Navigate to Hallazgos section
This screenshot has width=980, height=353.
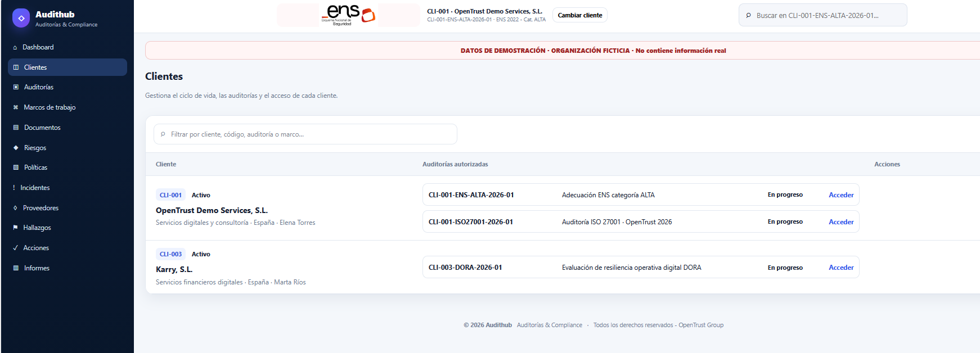(x=68, y=228)
